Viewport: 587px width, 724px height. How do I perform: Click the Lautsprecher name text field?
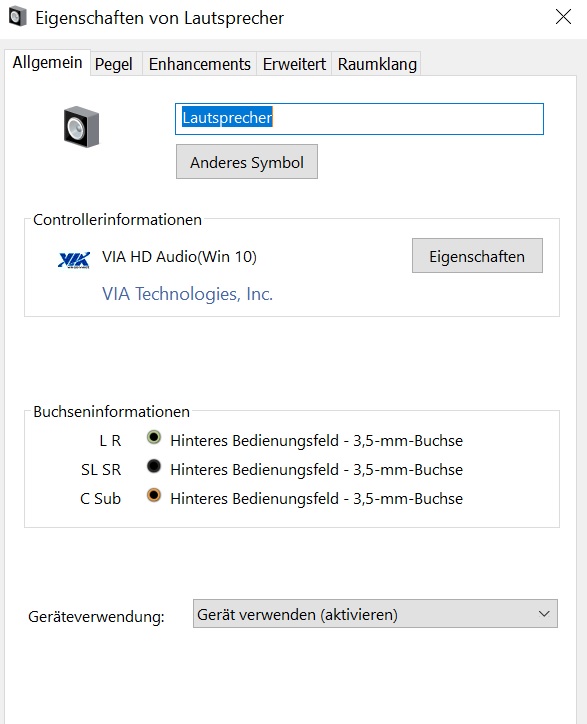tap(359, 119)
